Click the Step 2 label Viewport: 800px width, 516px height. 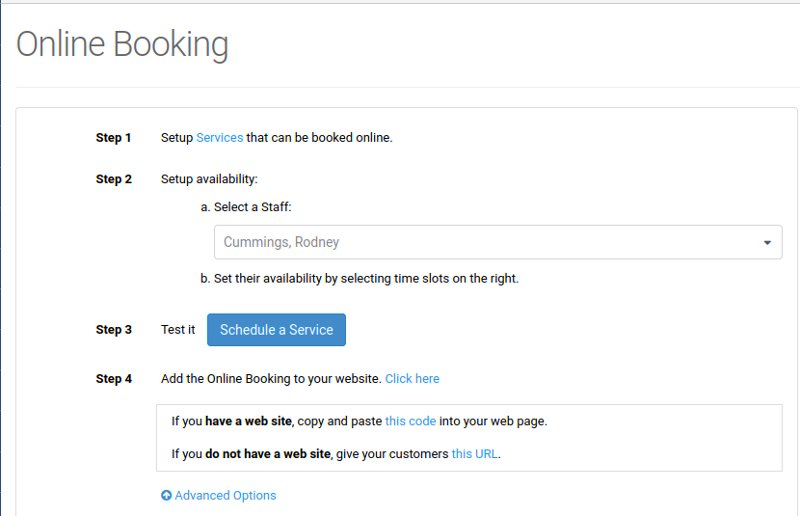point(114,180)
